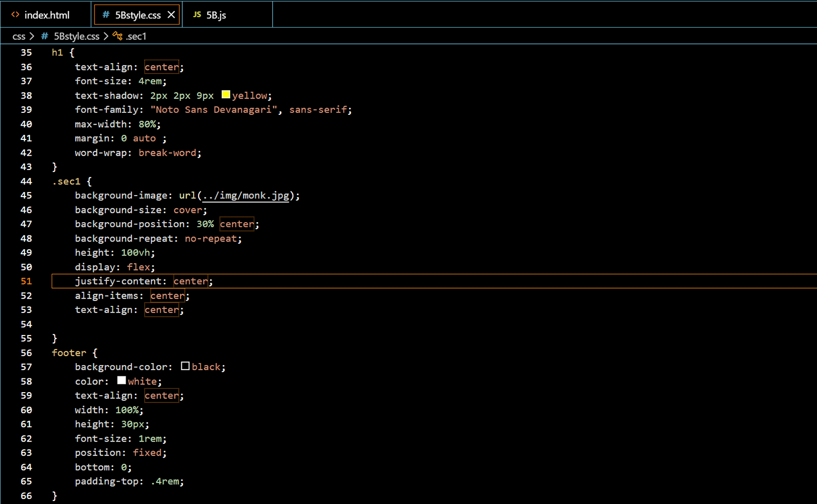
Task: Click the '100%' width value
Action: tap(127, 410)
